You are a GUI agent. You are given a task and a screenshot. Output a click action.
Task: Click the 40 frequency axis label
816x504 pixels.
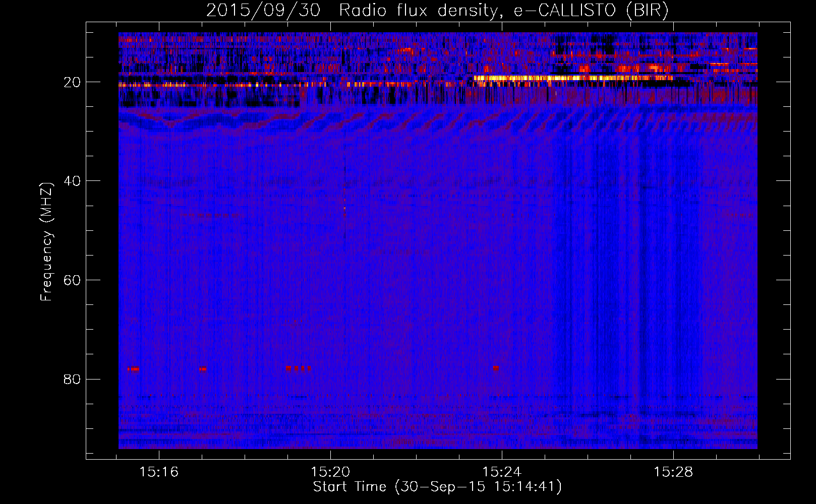pos(72,181)
